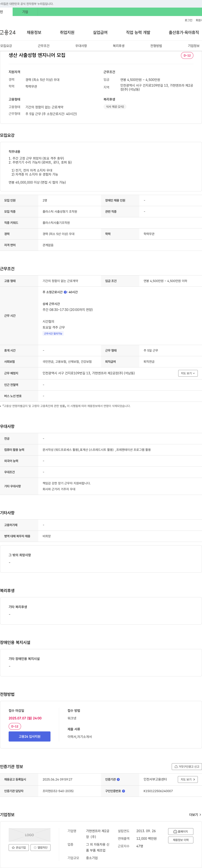
Task: Click 2013. 09. 26 founding date
Action: 146,831
